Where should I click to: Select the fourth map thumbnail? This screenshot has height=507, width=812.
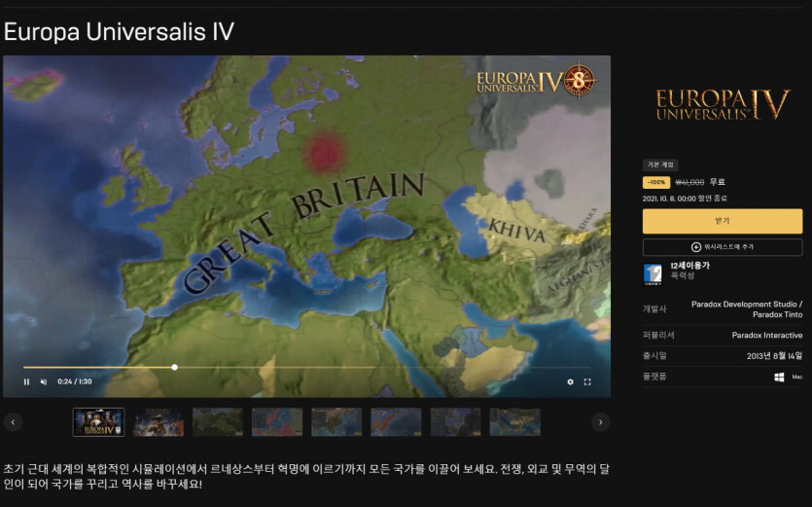click(277, 422)
